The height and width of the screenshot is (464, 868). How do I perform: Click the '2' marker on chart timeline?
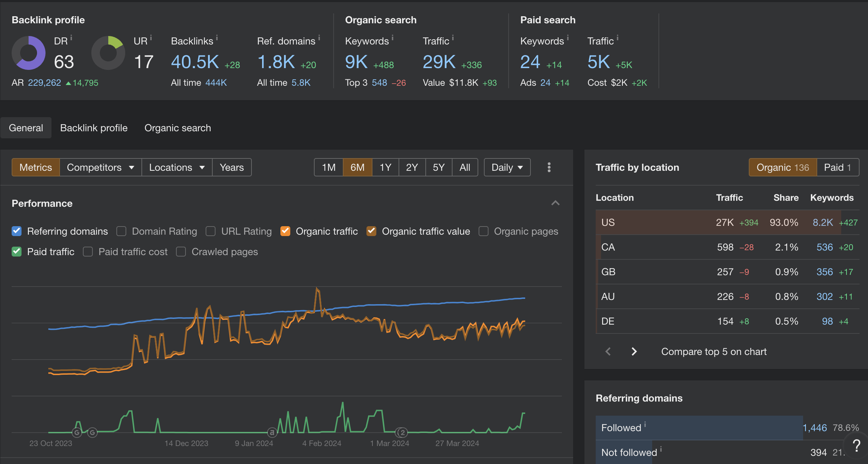(x=402, y=432)
